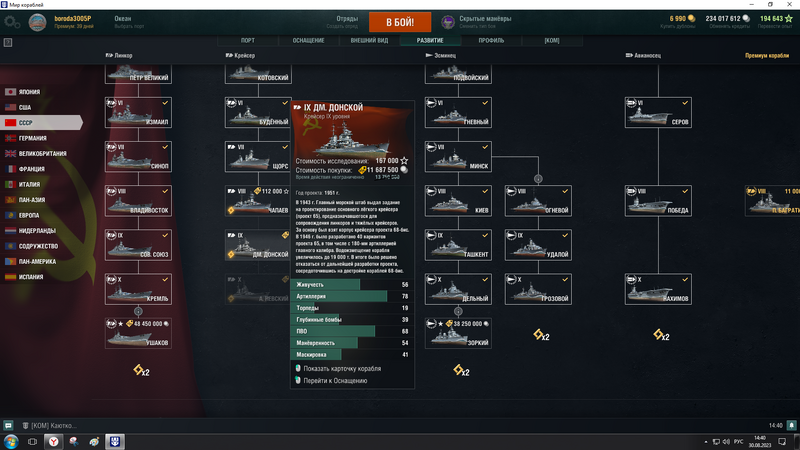Click the Скрытые манёвры battle type icon

448,22
